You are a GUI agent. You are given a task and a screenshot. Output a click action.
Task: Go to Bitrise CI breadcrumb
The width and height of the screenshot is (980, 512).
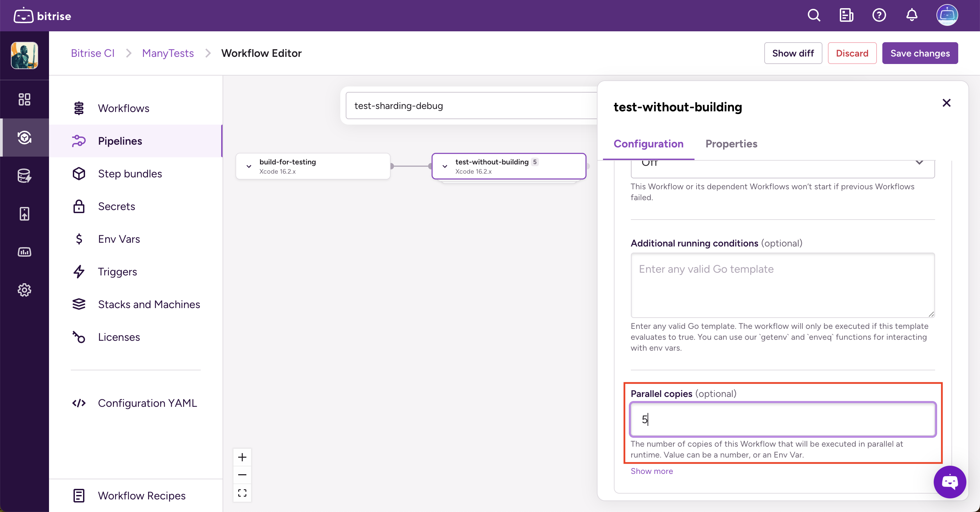pos(93,53)
